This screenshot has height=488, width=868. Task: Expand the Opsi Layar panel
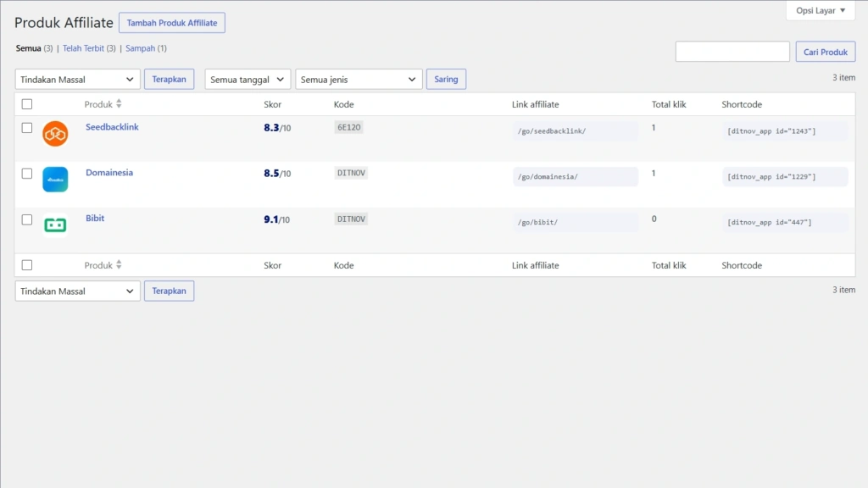pyautogui.click(x=821, y=10)
